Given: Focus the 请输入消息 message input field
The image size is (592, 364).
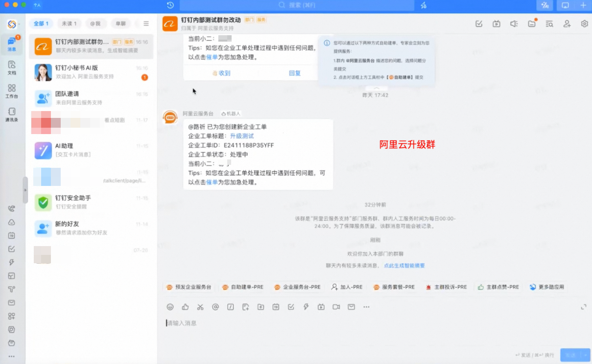Looking at the screenshot, I should point(375,323).
